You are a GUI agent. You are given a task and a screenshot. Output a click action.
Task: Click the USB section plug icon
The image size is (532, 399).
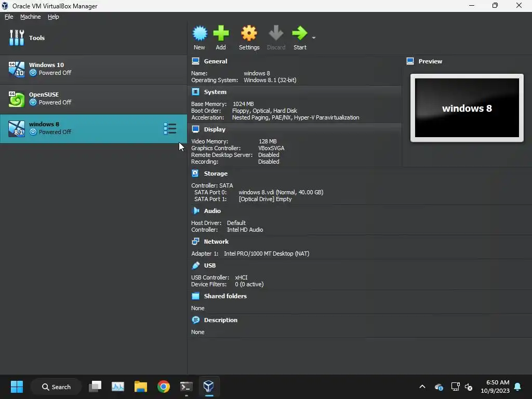pyautogui.click(x=195, y=265)
